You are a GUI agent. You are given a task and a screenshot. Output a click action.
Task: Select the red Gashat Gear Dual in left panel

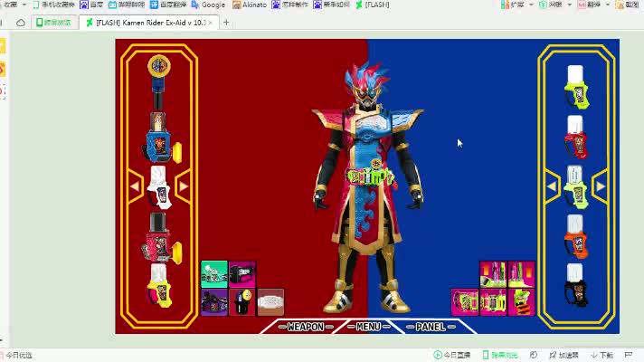click(161, 237)
